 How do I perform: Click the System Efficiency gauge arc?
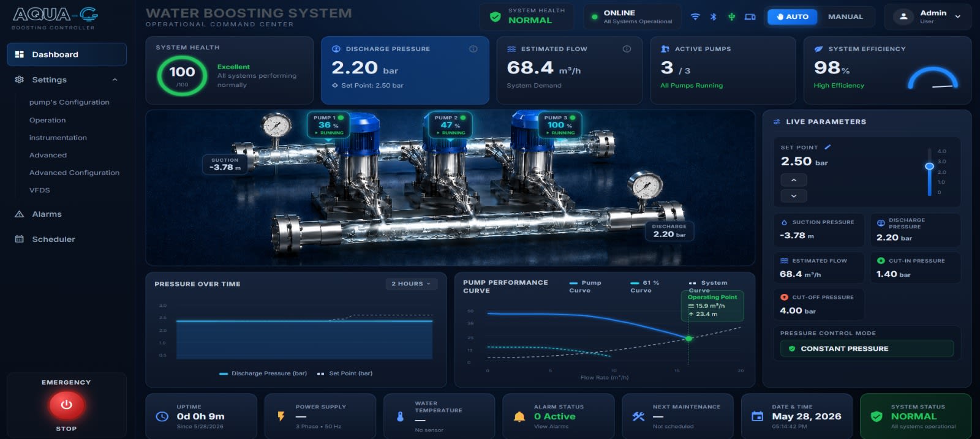(x=933, y=78)
